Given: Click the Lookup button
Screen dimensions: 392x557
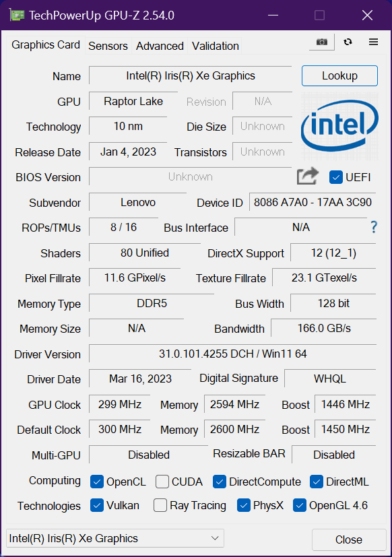Looking at the screenshot, I should click(339, 75).
